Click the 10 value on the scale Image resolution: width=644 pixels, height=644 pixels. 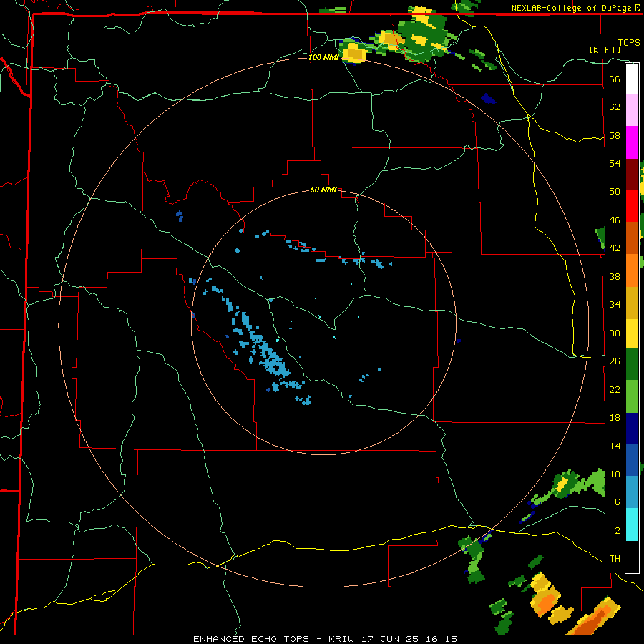(615, 474)
